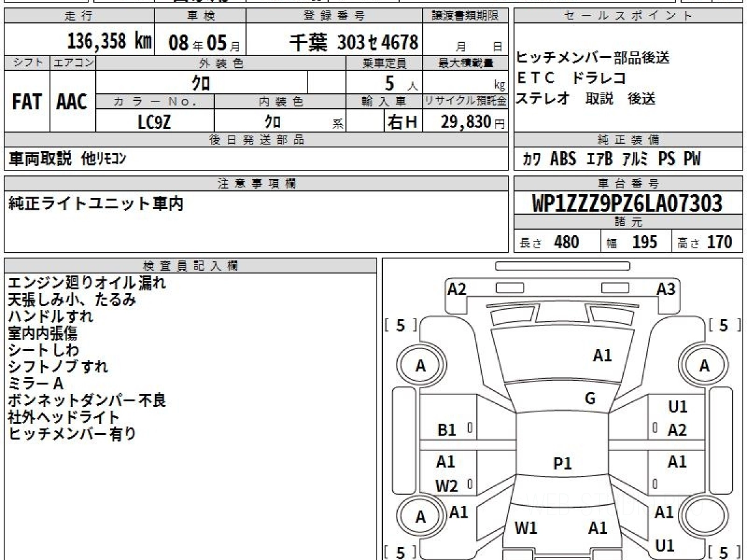The width and height of the screenshot is (747, 560).
Task: Select the 走行 header cell
Action: [78, 16]
